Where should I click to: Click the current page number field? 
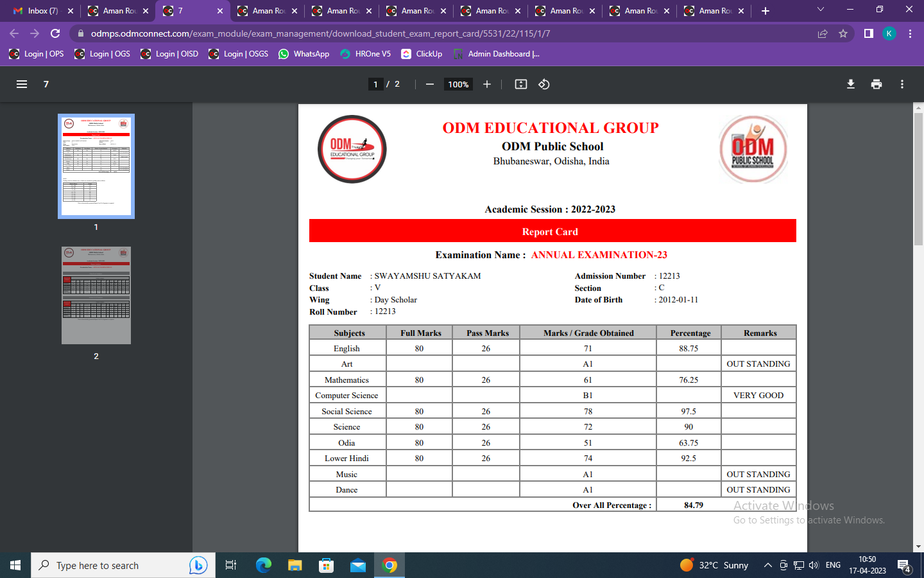point(375,84)
